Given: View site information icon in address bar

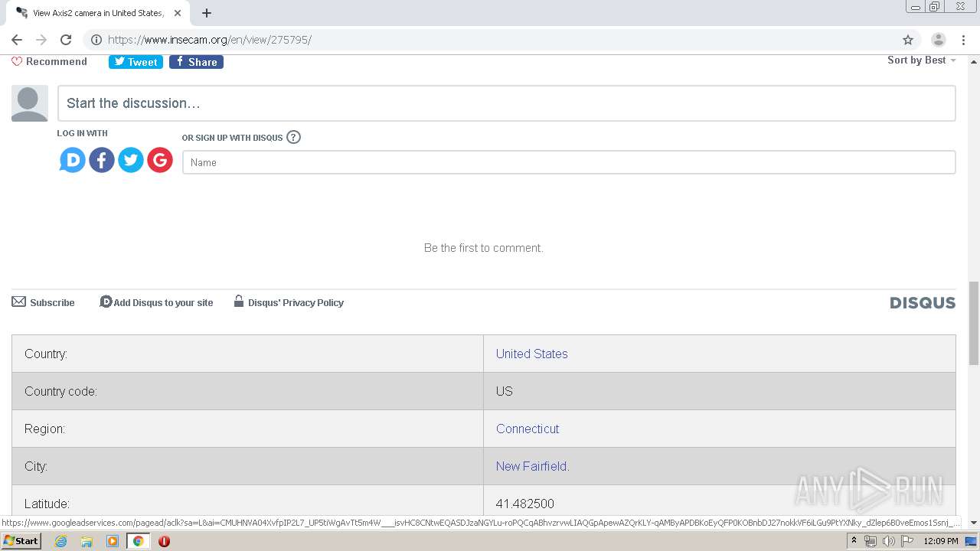Looking at the screenshot, I should 96,40.
